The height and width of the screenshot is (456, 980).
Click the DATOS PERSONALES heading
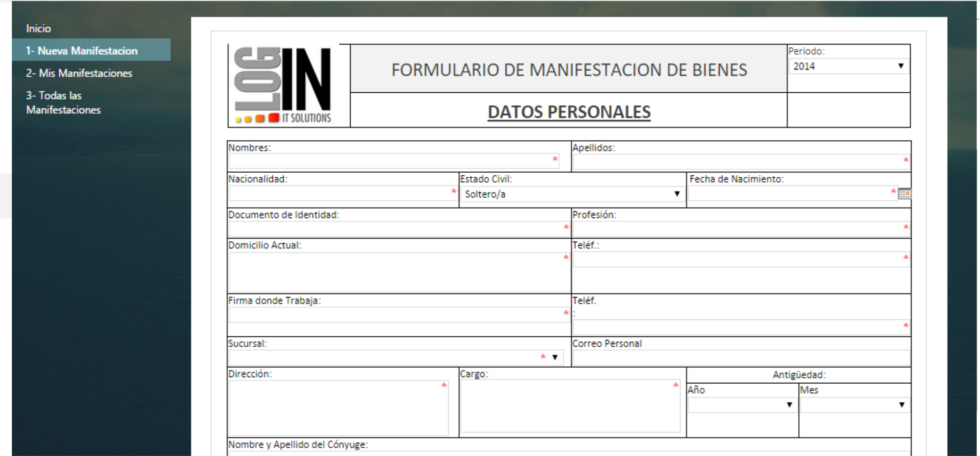coord(569,112)
